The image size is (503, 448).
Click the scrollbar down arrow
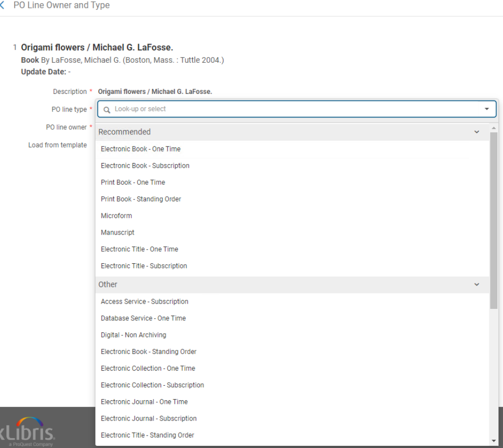(493, 441)
